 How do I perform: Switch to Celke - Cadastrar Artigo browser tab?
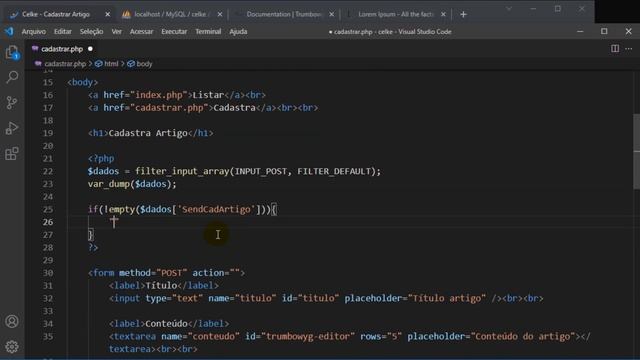56,14
